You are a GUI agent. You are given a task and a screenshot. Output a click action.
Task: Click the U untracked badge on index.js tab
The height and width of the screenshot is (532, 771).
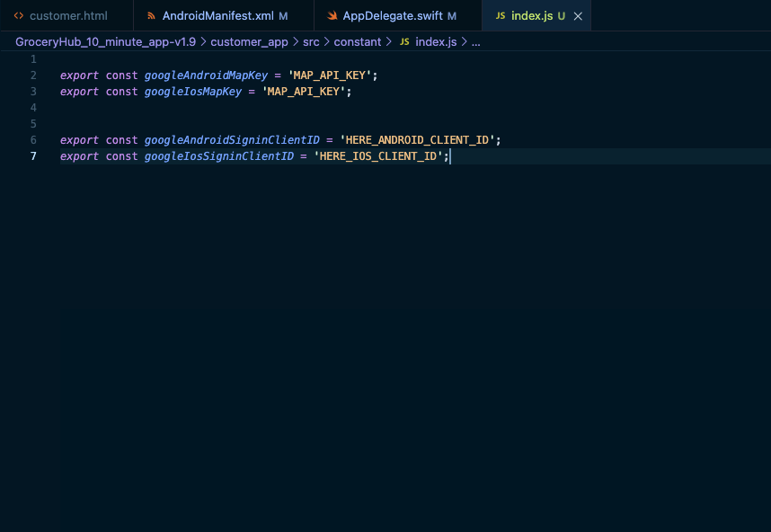tap(562, 16)
